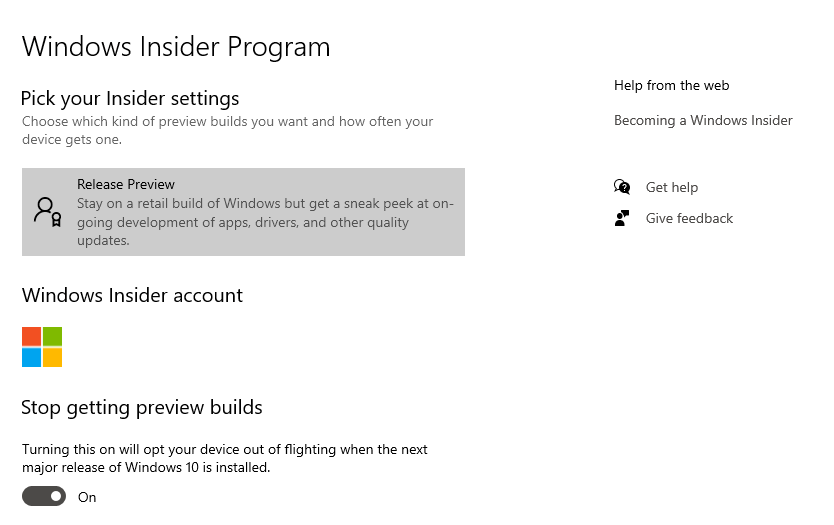Click the Give feedback person icon
Image resolution: width=834 pixels, height=525 pixels.
coord(622,218)
